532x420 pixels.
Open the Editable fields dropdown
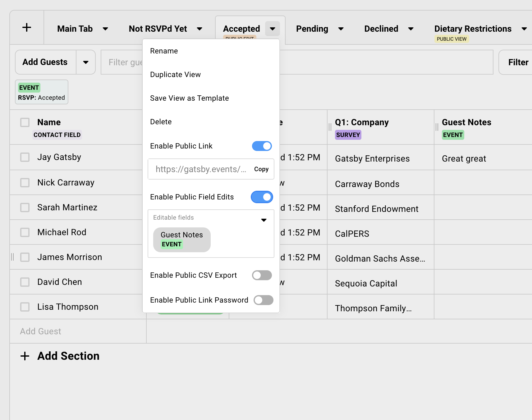pos(264,220)
